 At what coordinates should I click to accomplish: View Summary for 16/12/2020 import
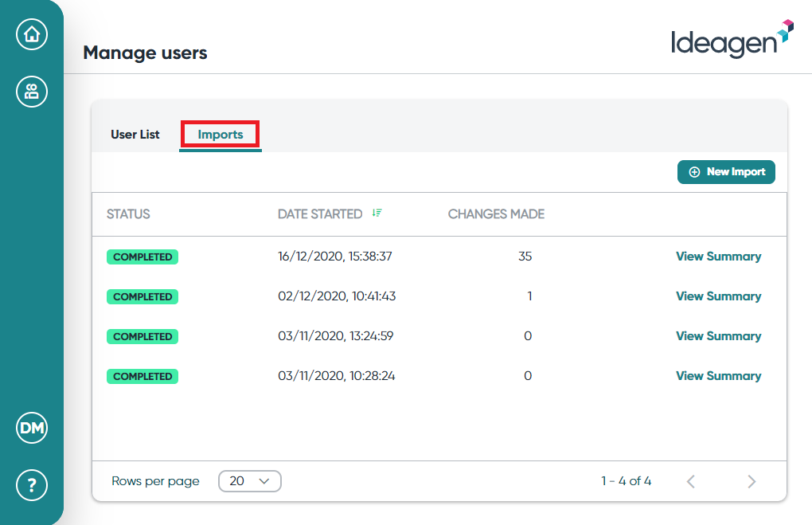(x=718, y=257)
